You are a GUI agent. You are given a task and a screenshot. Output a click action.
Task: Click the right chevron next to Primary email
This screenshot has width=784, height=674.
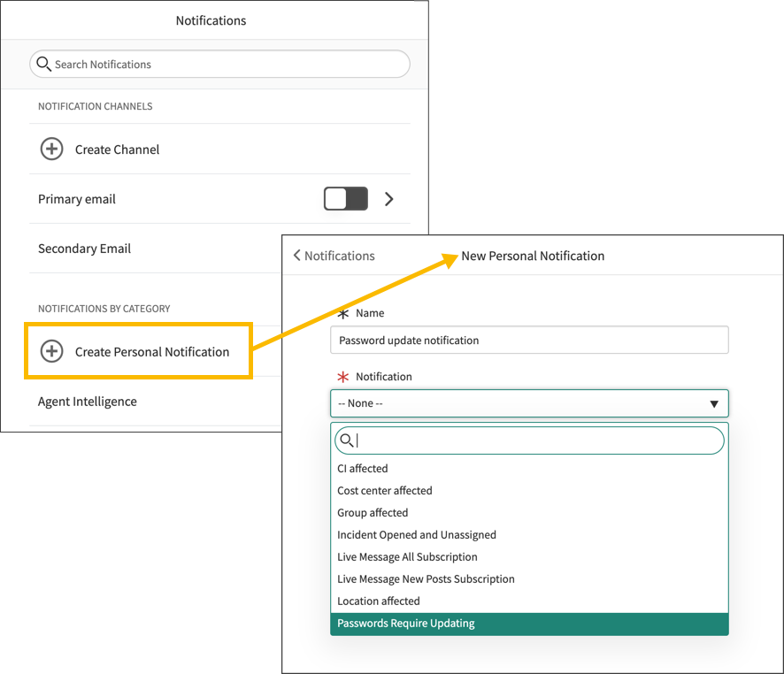click(x=388, y=198)
